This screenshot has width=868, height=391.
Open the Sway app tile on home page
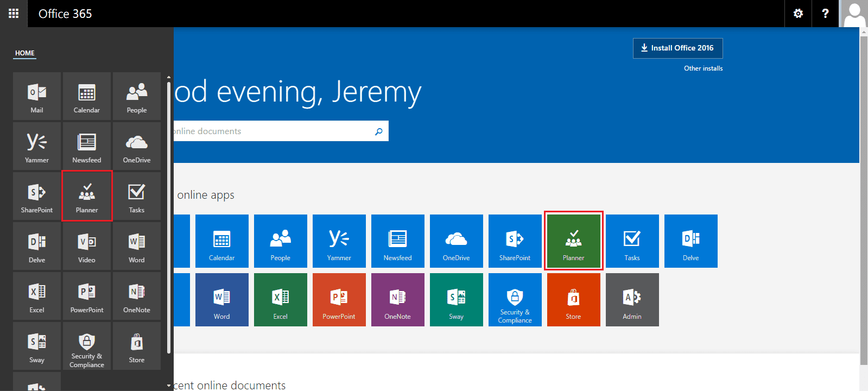click(457, 300)
